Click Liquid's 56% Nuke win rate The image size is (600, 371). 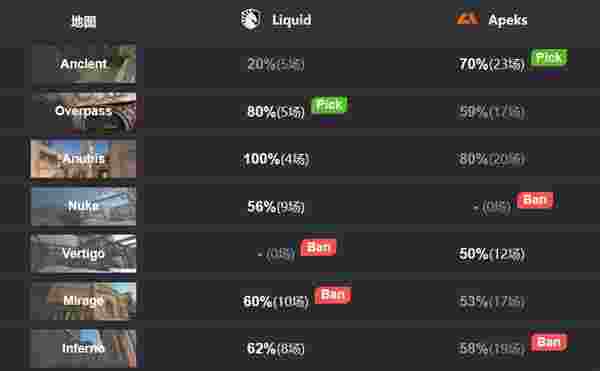[x=261, y=207]
